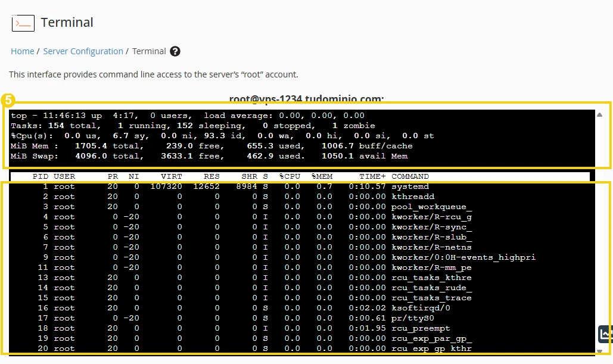The image size is (613, 364).
Task: Open the help question mark icon
Action: (x=175, y=51)
